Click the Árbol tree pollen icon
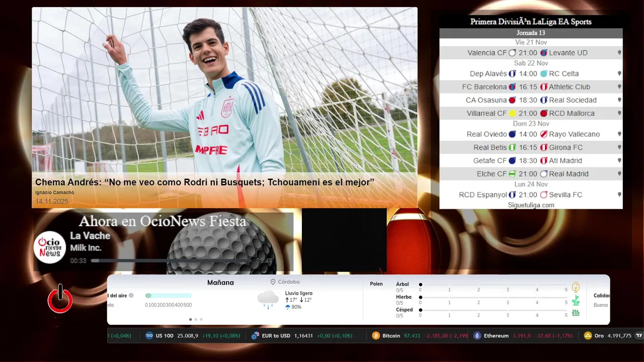The height and width of the screenshot is (362, 644). 576,287
